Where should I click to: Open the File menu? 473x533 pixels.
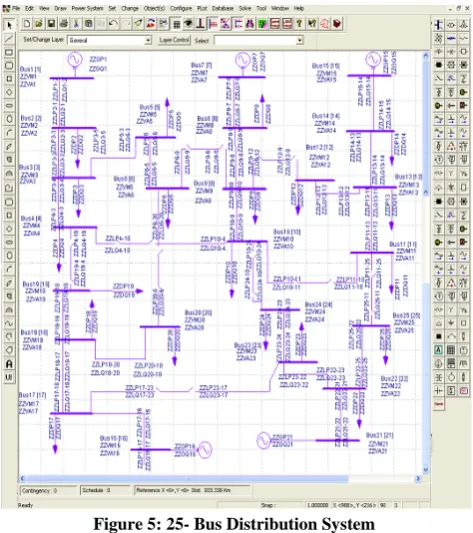point(16,8)
